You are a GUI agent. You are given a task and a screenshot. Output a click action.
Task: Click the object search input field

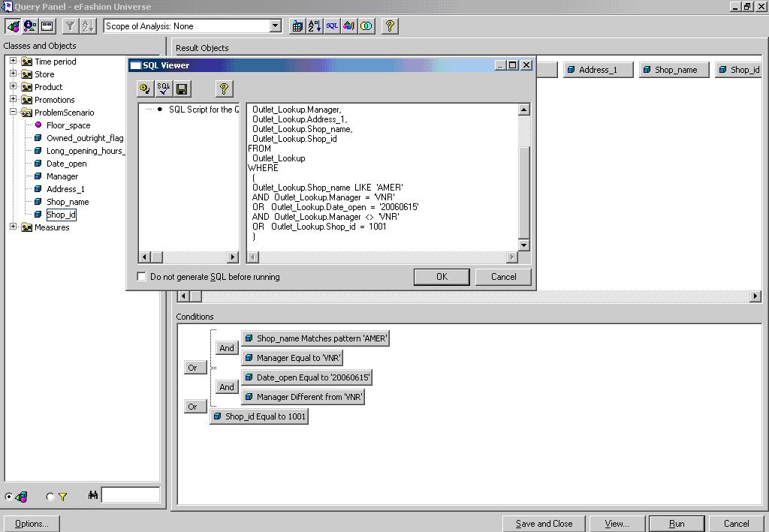(130, 495)
